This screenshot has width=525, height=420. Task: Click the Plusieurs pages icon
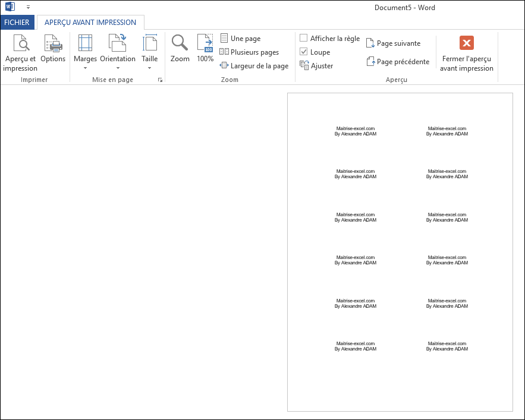[224, 52]
